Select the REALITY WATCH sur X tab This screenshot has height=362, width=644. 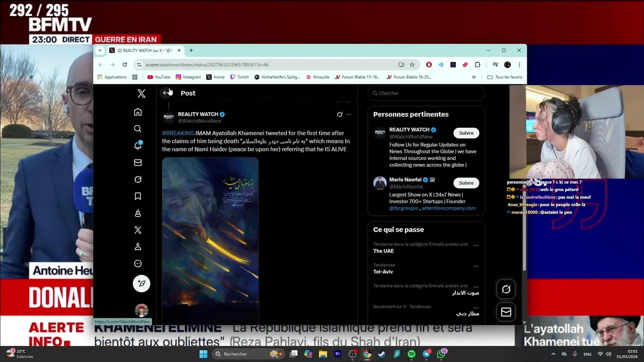(144, 50)
